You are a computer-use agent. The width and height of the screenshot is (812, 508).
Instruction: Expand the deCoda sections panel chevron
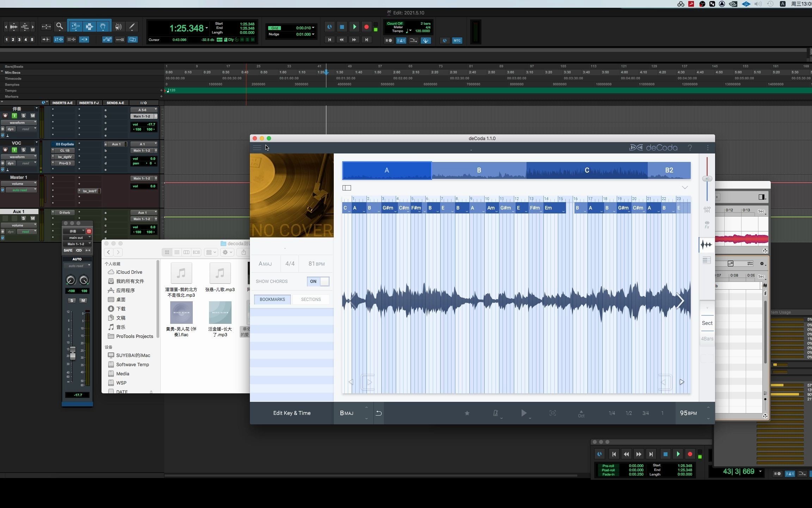click(684, 187)
